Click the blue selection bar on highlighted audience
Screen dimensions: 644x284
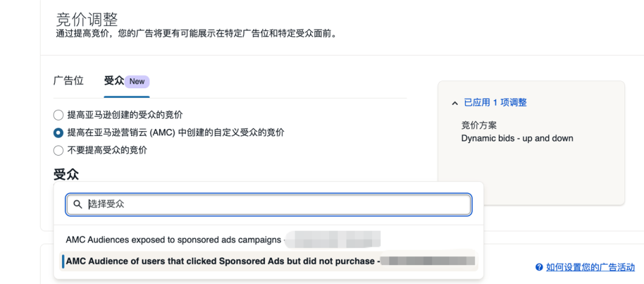point(63,261)
